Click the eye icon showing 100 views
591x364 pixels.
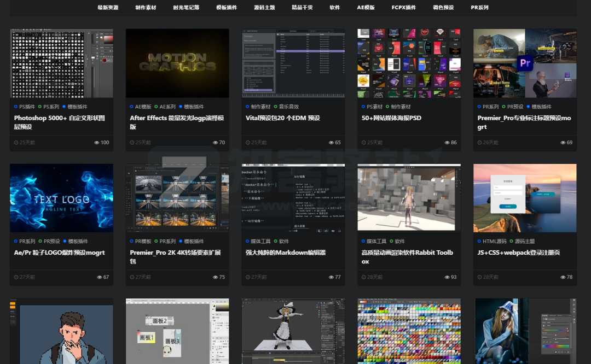(97, 143)
